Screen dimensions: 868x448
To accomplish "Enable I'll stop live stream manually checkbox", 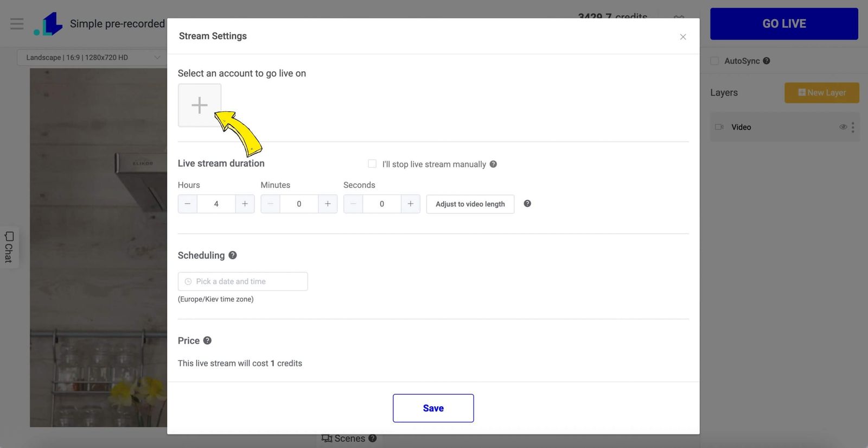I will 372,163.
